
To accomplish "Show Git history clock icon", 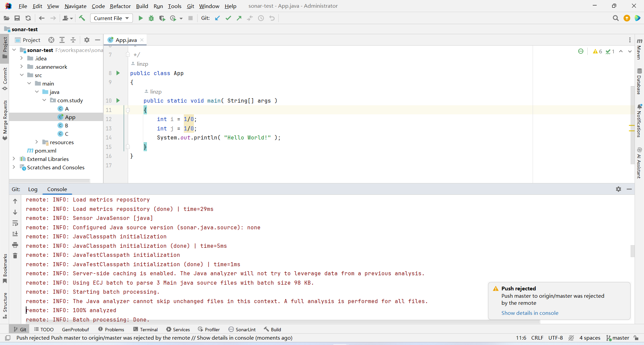I will (x=261, y=18).
